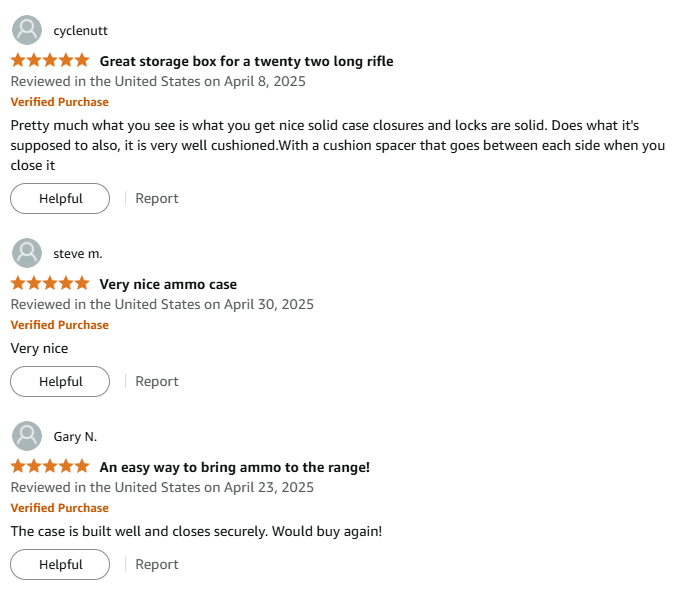
Task: Click Verified Purchase under the April 8 review
Action: pyautogui.click(x=59, y=102)
